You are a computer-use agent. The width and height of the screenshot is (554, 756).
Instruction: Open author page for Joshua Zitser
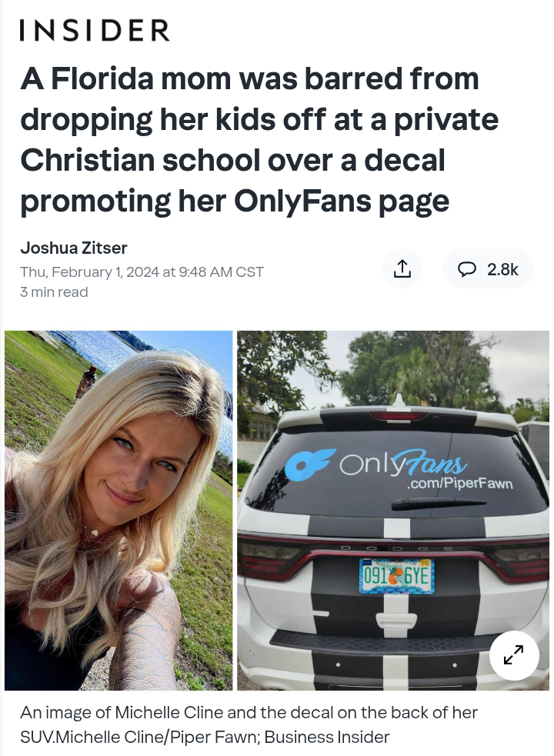(73, 248)
